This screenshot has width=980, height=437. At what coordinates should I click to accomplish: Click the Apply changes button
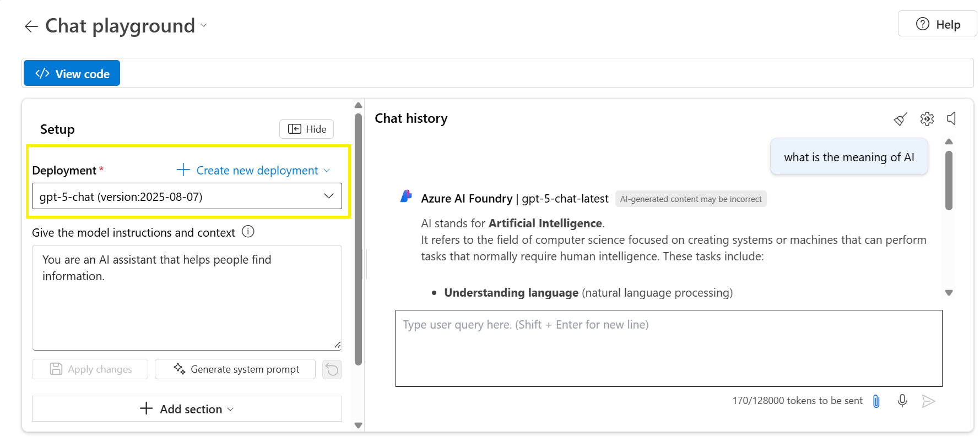90,369
